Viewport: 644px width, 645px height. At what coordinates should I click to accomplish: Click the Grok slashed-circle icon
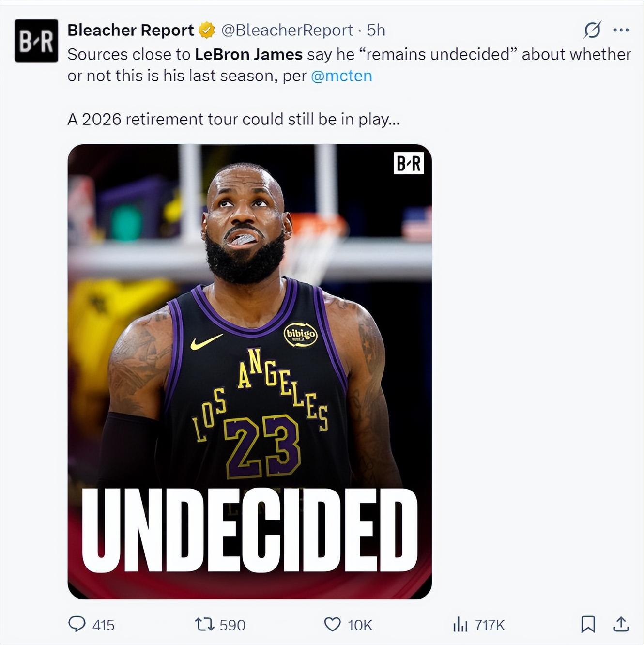tap(592, 30)
